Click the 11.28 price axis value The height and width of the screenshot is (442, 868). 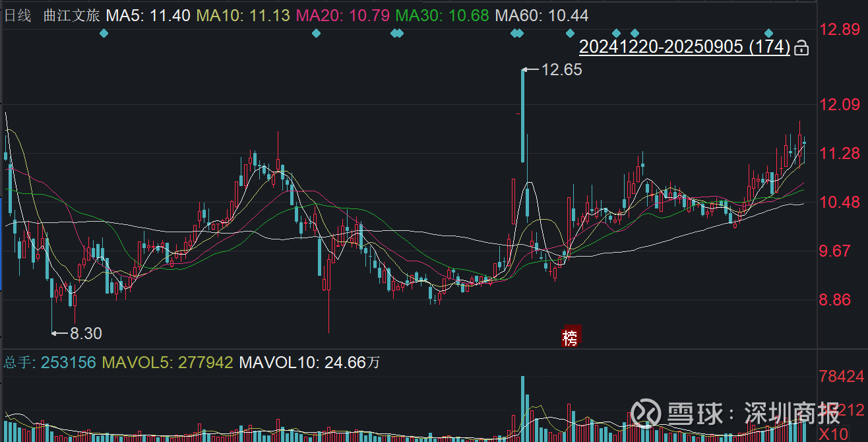(840, 153)
